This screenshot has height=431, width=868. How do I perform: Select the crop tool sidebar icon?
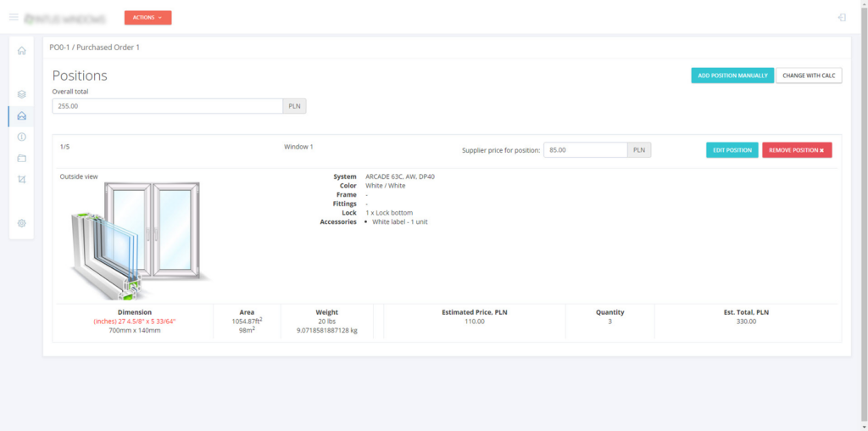pyautogui.click(x=21, y=180)
